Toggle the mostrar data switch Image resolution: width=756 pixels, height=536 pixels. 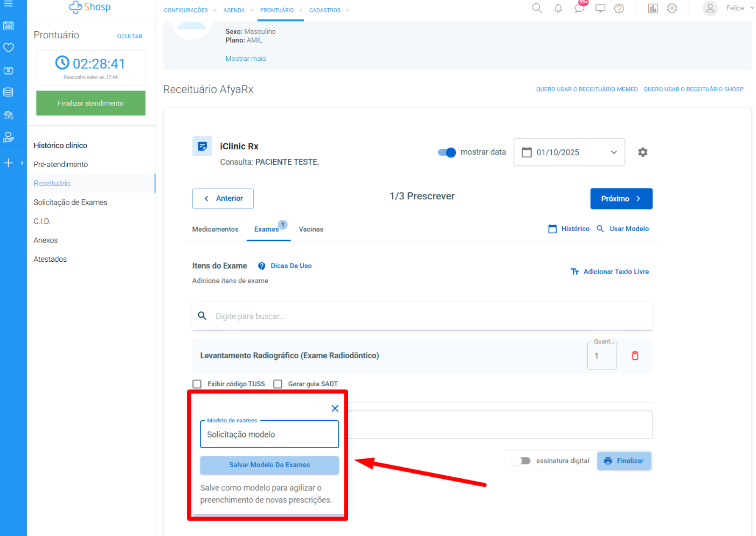click(447, 152)
